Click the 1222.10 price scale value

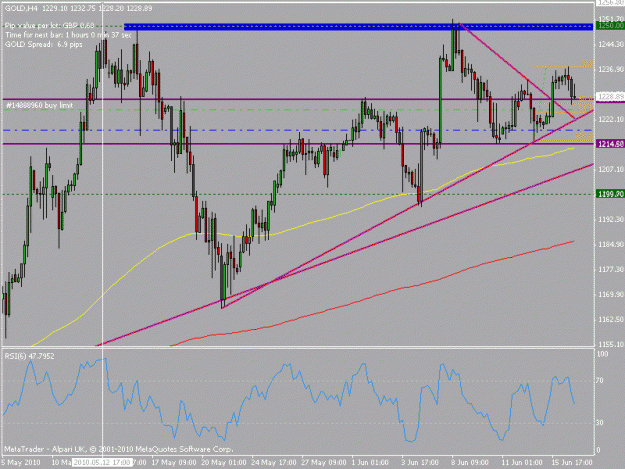coord(611,119)
